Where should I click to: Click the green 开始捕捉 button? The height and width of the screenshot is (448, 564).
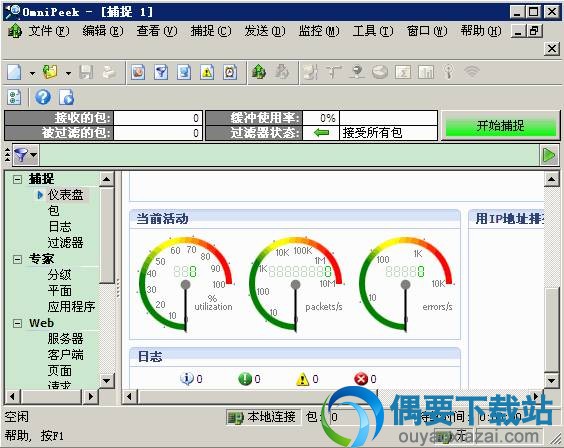[500, 125]
